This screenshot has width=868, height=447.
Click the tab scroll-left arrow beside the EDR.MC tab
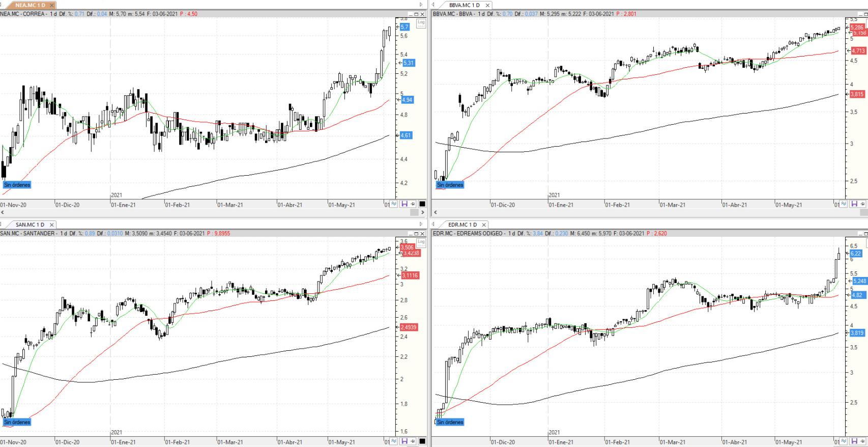click(x=433, y=225)
